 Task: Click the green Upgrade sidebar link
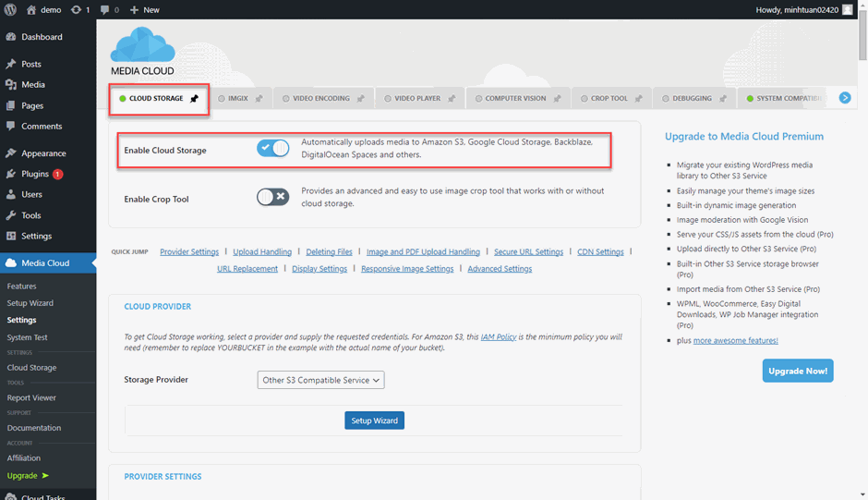[x=28, y=476]
